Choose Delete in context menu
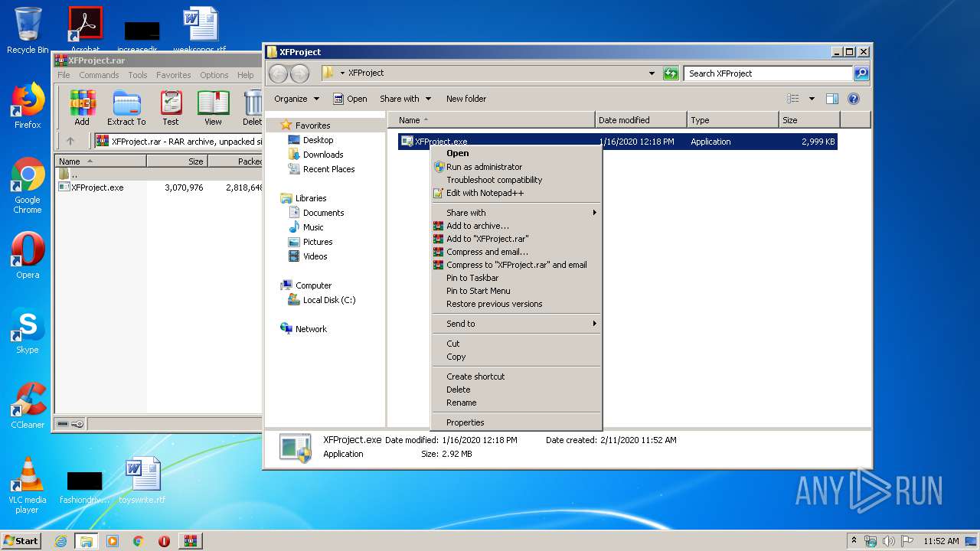Image resolution: width=980 pixels, height=551 pixels. pyautogui.click(x=516, y=390)
